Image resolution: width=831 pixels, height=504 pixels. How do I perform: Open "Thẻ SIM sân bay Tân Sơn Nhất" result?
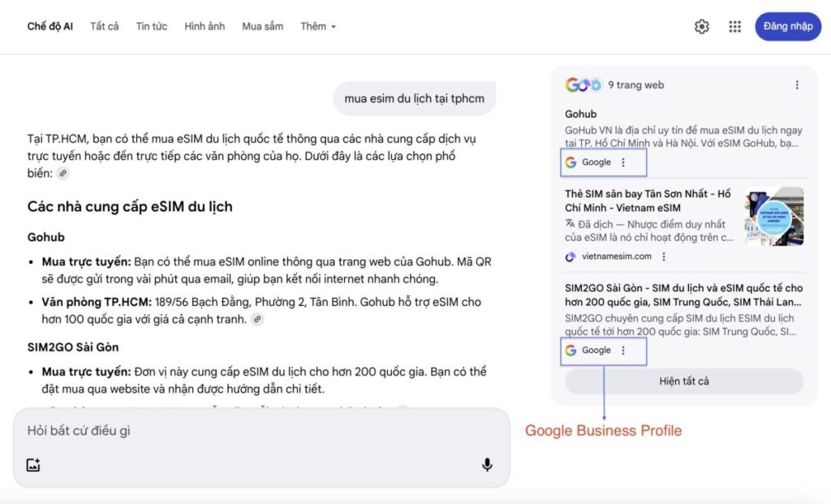coord(648,200)
